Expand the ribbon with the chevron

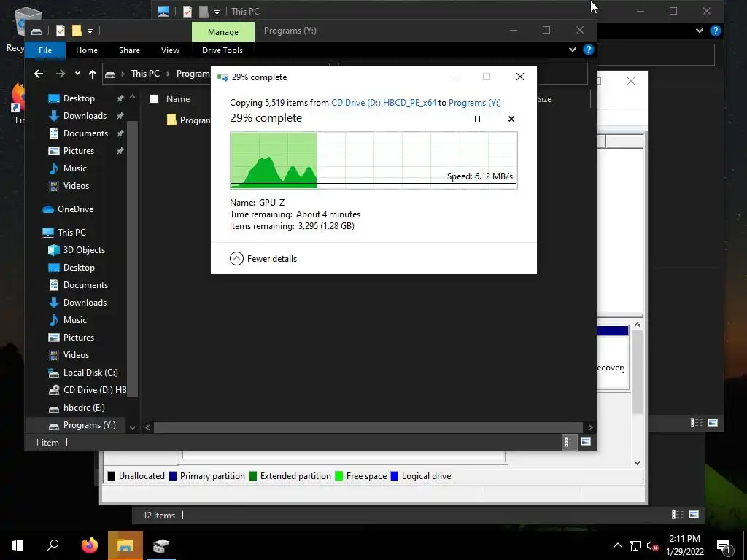[572, 50]
